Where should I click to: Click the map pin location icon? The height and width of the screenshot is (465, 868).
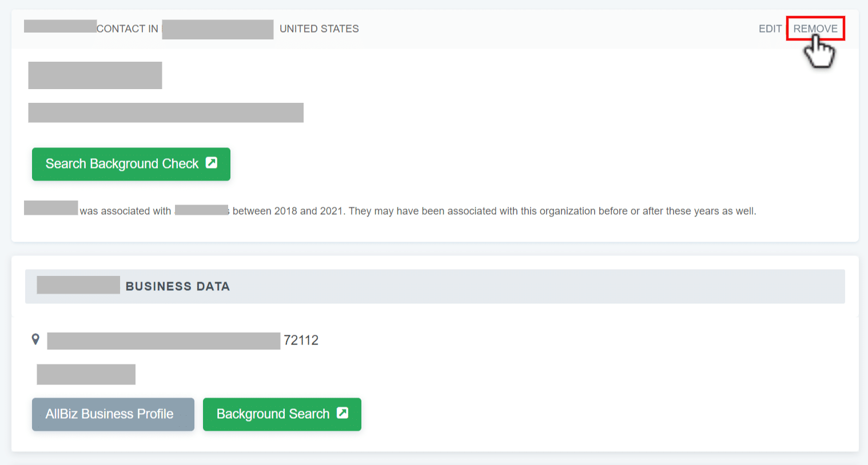[x=35, y=339]
